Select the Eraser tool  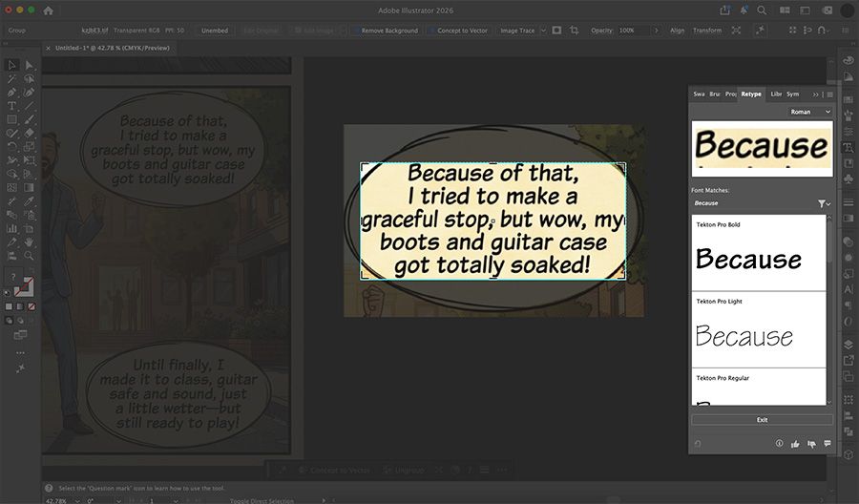click(29, 133)
